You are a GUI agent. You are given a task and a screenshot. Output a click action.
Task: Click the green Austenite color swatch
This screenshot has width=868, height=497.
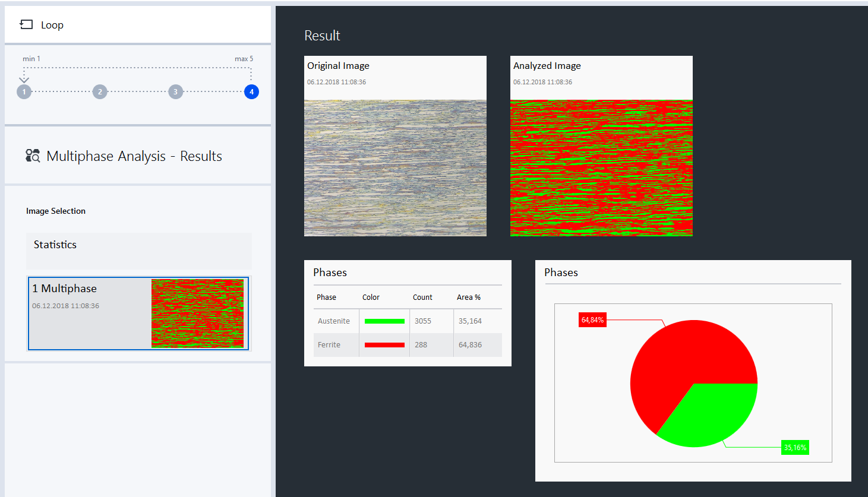(x=384, y=321)
